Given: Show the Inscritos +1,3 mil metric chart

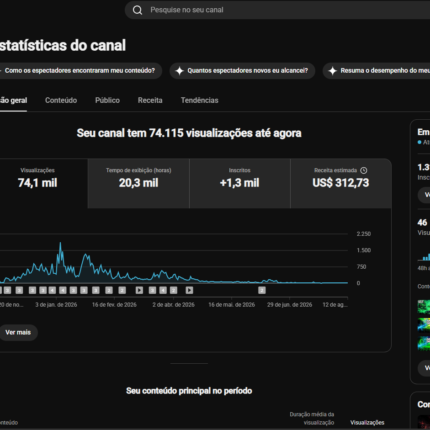Looking at the screenshot, I should tap(240, 183).
